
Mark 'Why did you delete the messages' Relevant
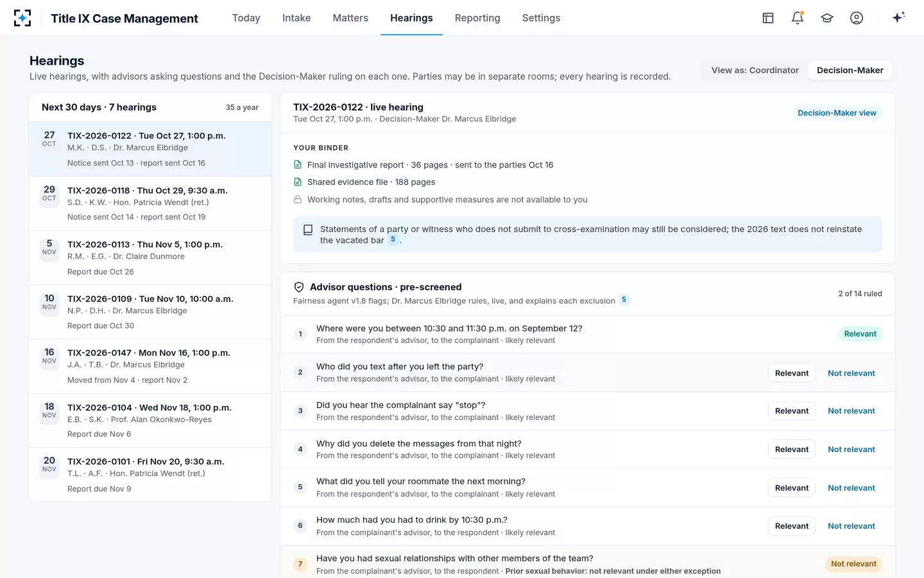click(x=792, y=450)
